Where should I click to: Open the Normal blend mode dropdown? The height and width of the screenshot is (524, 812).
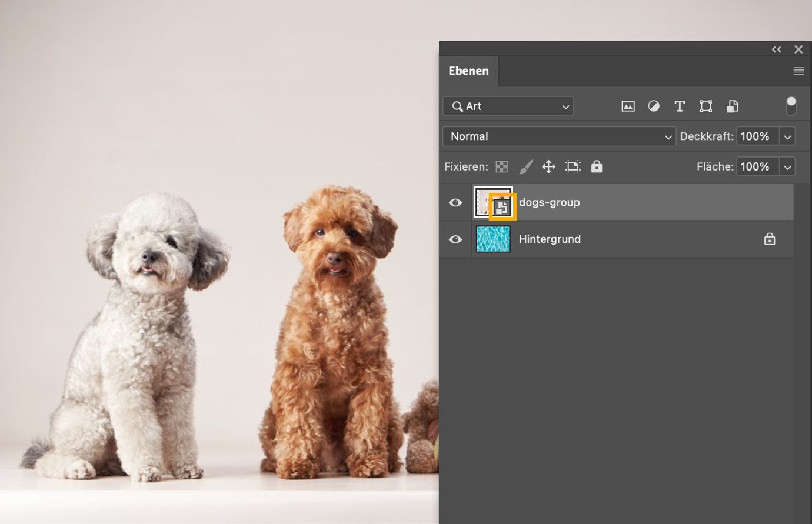[559, 136]
